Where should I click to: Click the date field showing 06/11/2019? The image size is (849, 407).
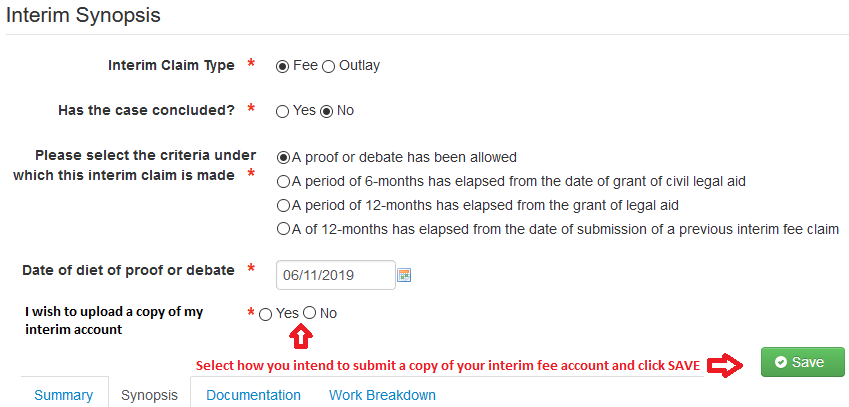[336, 275]
